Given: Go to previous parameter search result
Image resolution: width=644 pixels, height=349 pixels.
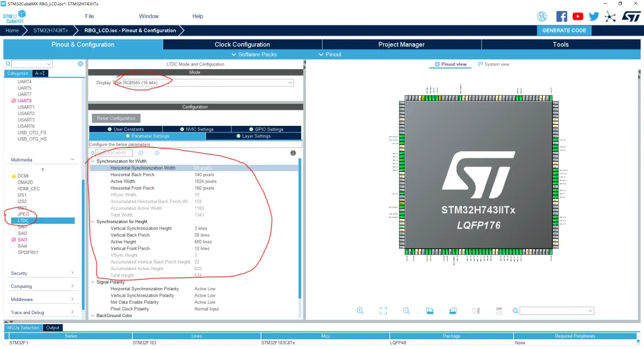Looking at the screenshot, I should (x=141, y=153).
